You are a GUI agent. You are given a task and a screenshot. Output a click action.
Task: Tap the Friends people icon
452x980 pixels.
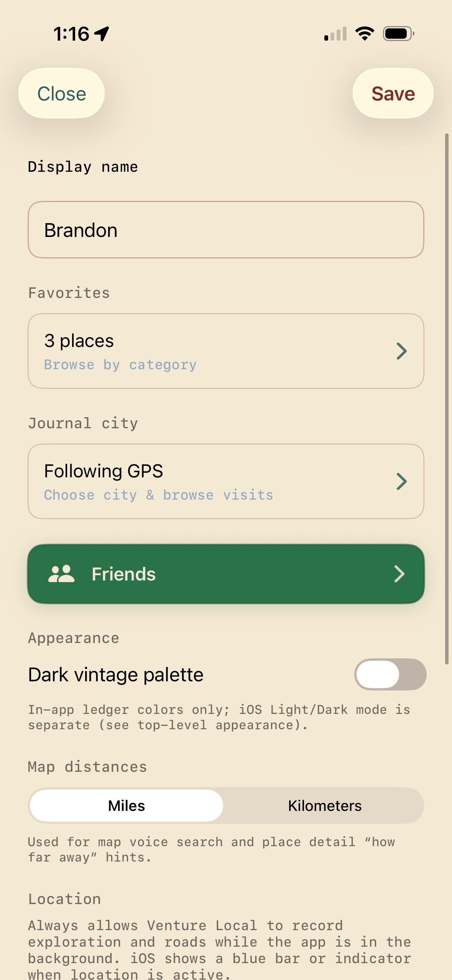click(61, 574)
